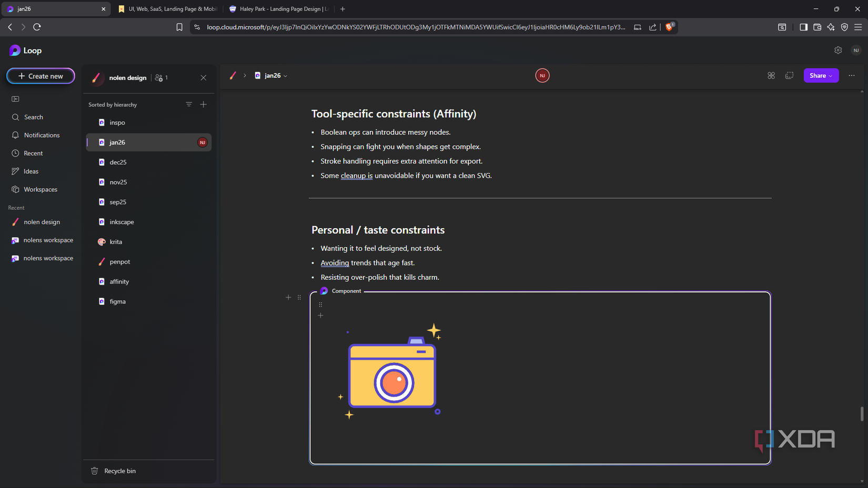Viewport: 868px width, 488px height.
Task: Expand the jan26 page title dropdown
Action: pyautogui.click(x=286, y=75)
